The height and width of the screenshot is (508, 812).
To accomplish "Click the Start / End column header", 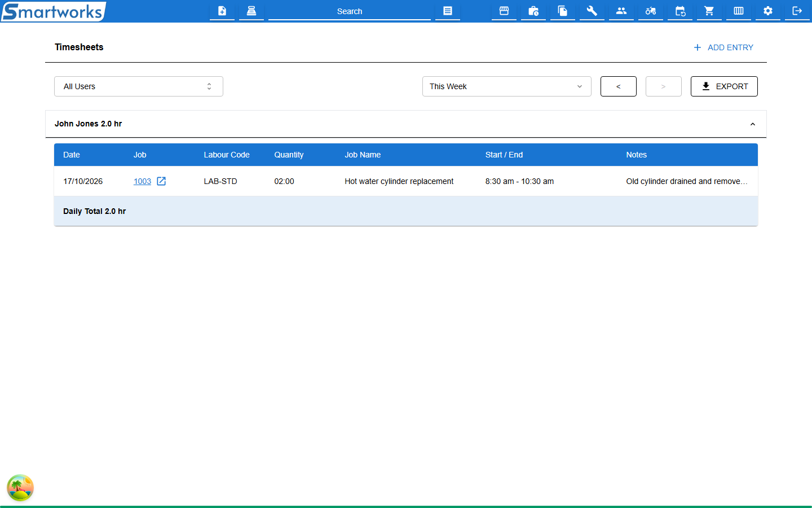I will point(504,155).
